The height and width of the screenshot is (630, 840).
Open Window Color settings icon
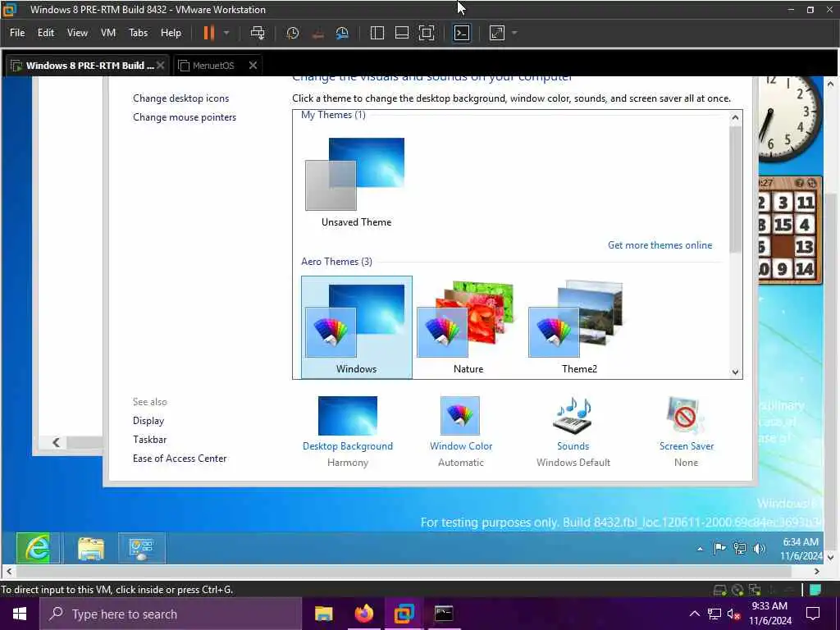[x=460, y=416]
